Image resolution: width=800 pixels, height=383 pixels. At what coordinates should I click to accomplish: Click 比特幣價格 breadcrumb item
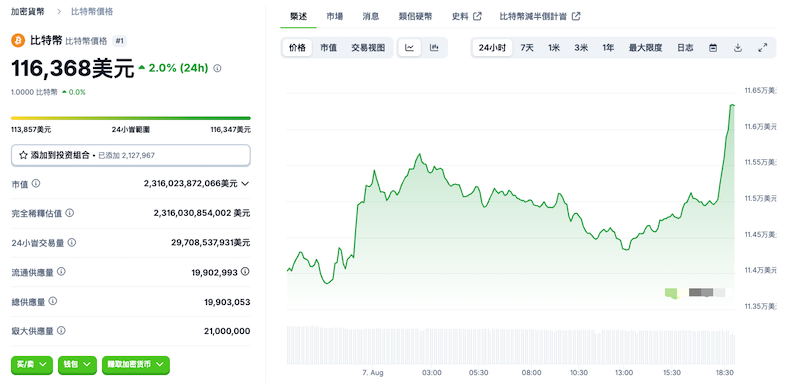point(92,11)
